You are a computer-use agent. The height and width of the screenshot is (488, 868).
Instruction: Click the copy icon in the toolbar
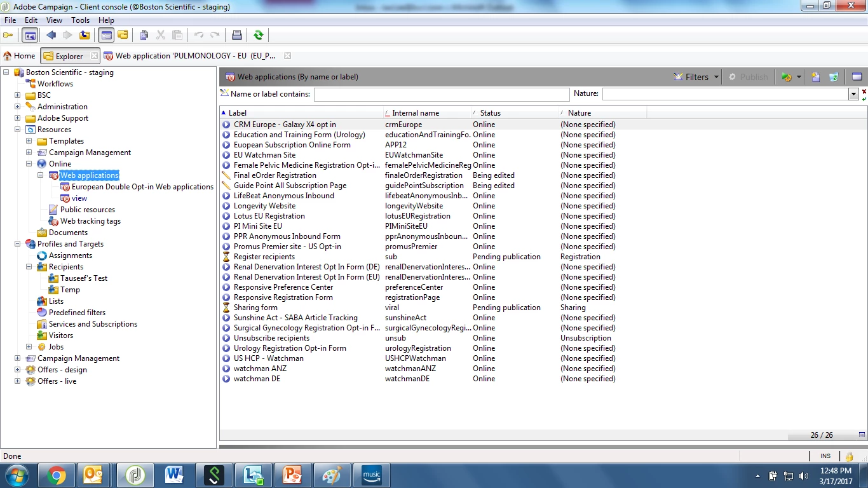(144, 35)
